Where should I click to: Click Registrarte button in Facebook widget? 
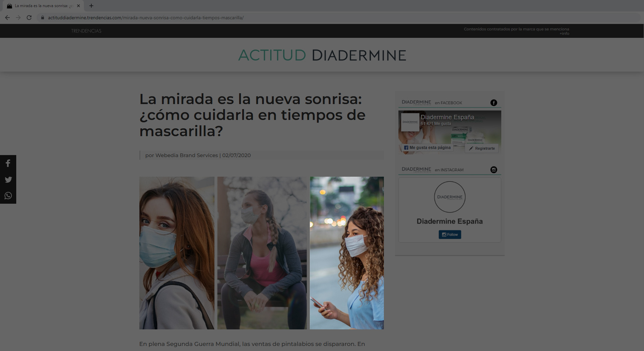(x=482, y=148)
